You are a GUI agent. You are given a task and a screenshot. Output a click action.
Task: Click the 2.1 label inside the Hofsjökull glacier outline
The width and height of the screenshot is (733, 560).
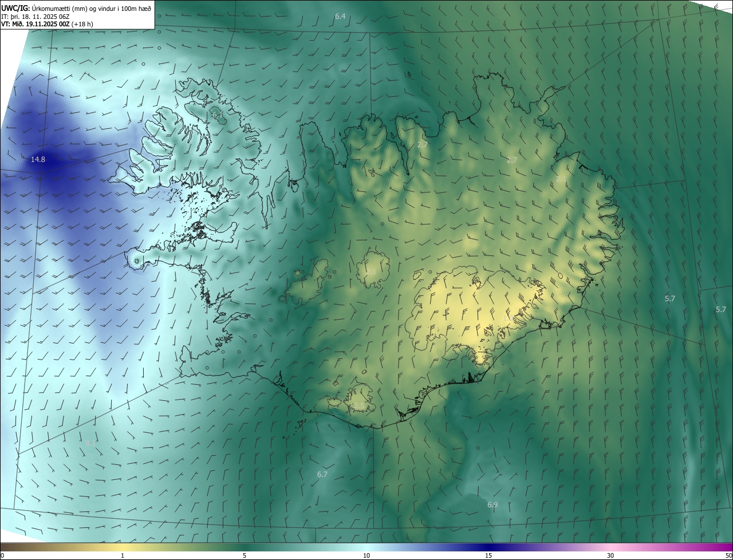(371, 271)
